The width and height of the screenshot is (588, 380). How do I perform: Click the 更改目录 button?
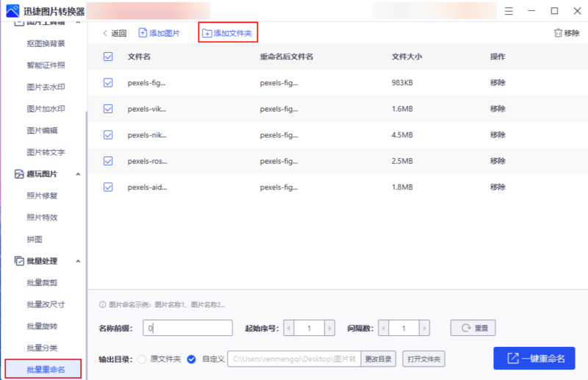(380, 359)
